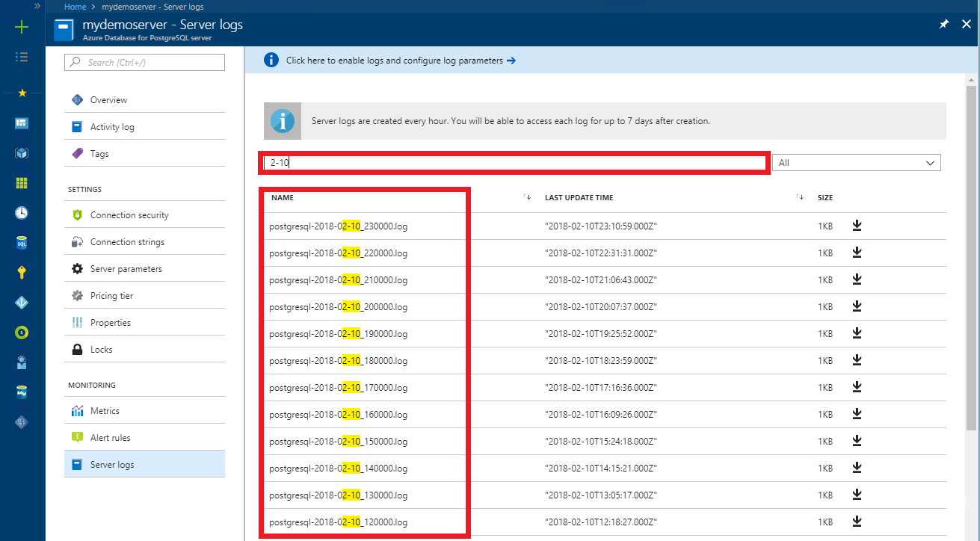Image resolution: width=980 pixels, height=541 pixels.
Task: Open the All filter dropdown
Action: coord(857,162)
